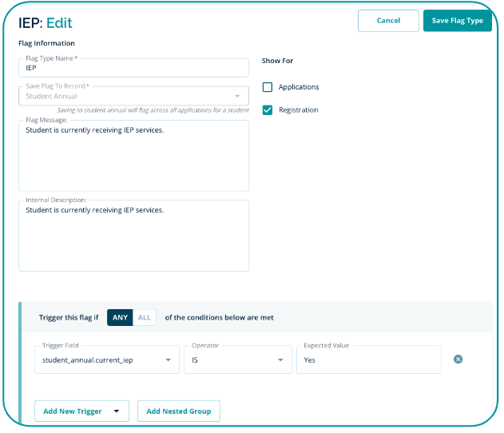Click the caret arrow on Add New Trigger

coord(117,411)
